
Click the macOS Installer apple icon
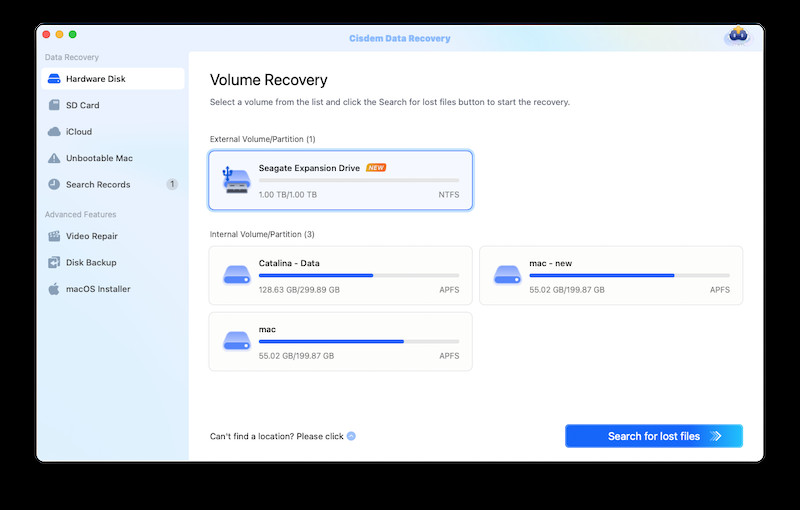coord(54,289)
